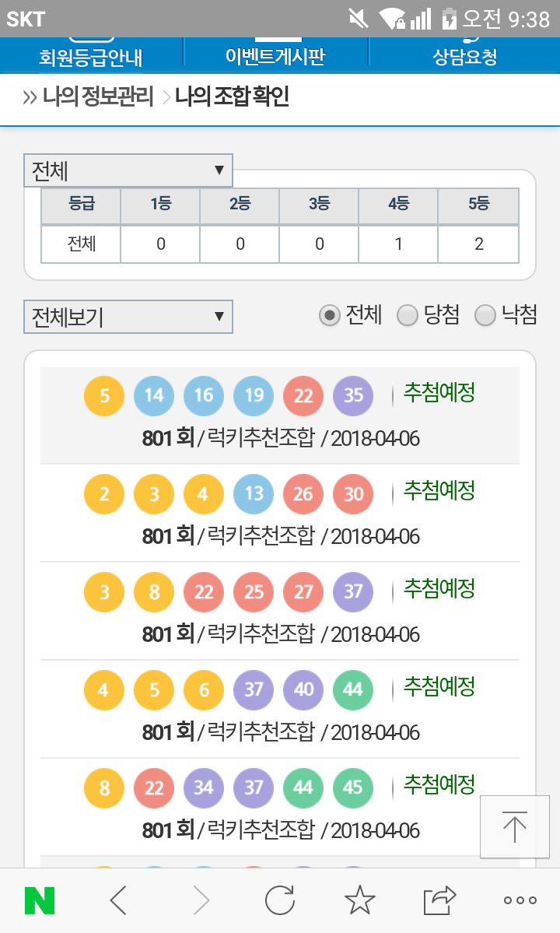Reload the page with the refresh icon
560x933 pixels.
pyautogui.click(x=280, y=900)
